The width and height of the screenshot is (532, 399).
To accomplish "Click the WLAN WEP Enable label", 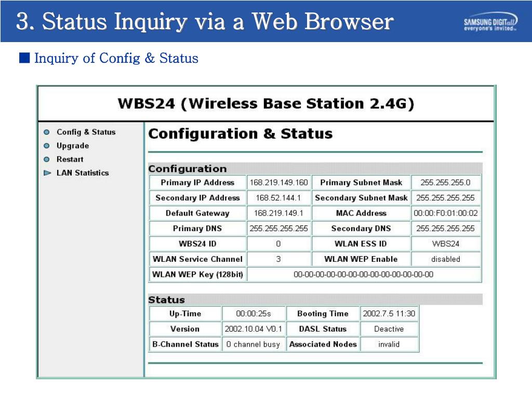I will tap(361, 259).
